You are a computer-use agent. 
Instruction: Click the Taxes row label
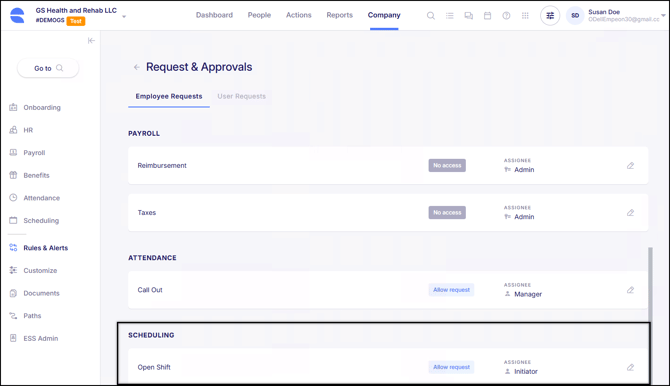click(x=147, y=212)
